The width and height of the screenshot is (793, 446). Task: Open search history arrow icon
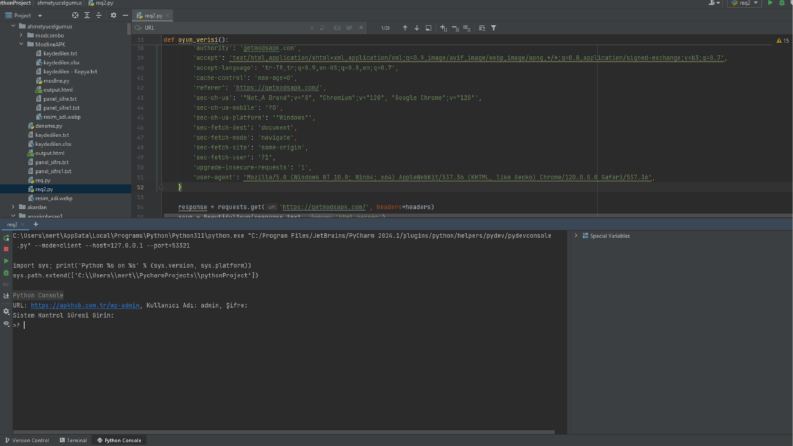tap(322, 28)
